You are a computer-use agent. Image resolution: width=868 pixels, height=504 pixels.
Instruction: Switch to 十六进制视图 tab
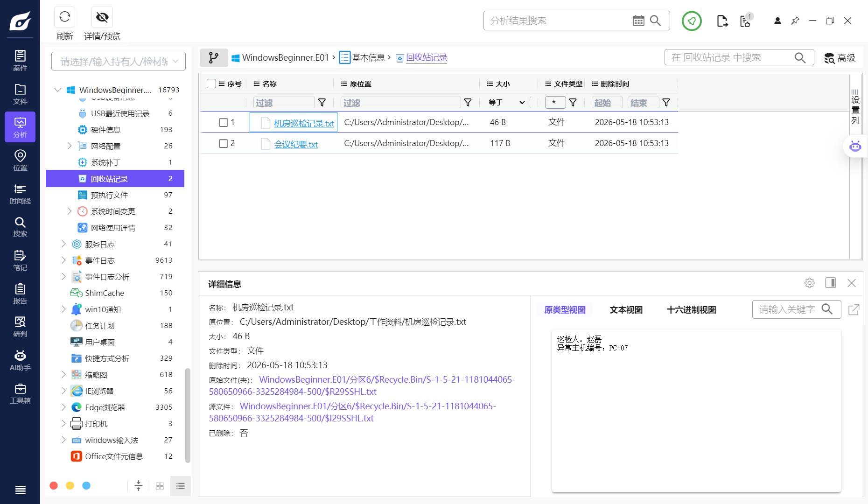tap(691, 310)
